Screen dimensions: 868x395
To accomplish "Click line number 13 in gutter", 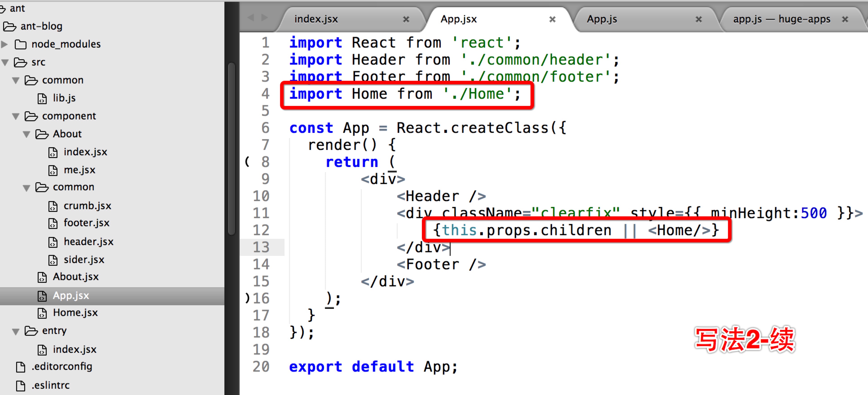I will click(x=261, y=247).
